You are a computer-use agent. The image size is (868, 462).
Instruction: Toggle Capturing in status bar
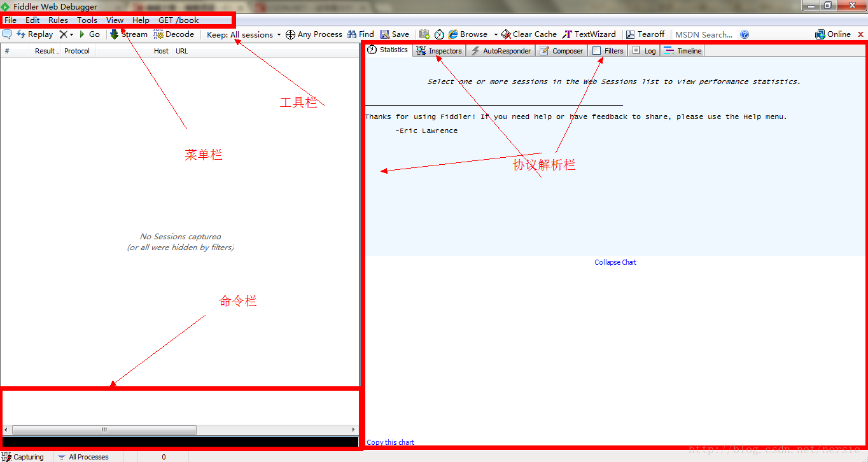tap(24, 457)
